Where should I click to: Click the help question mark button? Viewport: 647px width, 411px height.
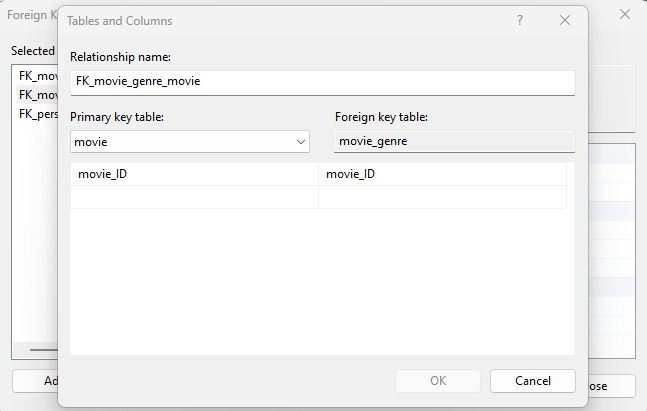coord(520,20)
